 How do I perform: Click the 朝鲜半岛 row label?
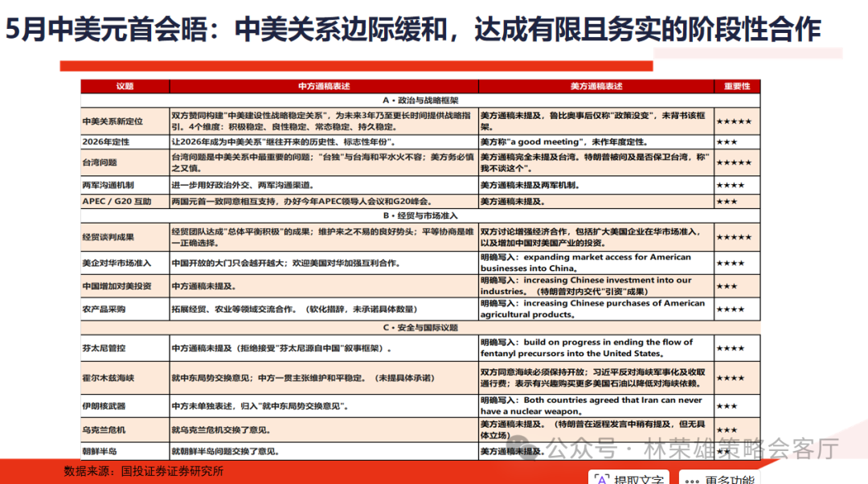(x=100, y=451)
